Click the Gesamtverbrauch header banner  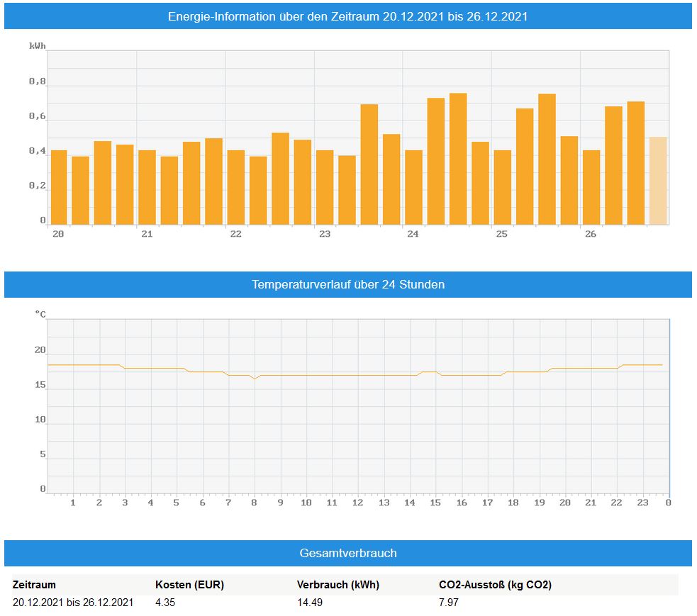pos(348,553)
